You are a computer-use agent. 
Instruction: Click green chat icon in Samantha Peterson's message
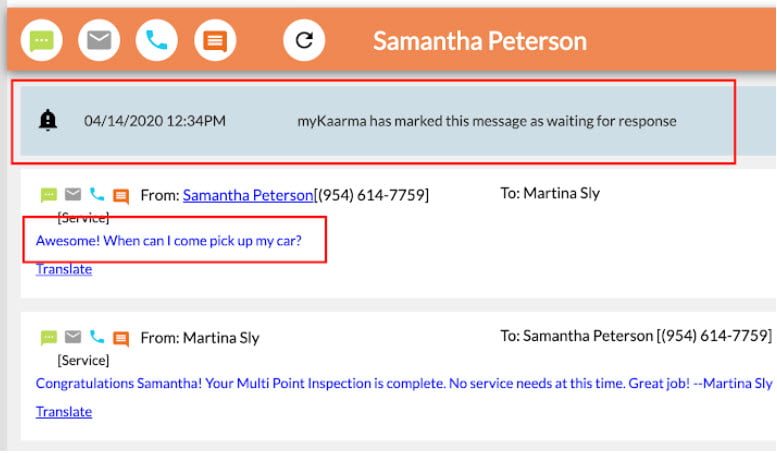click(x=49, y=195)
